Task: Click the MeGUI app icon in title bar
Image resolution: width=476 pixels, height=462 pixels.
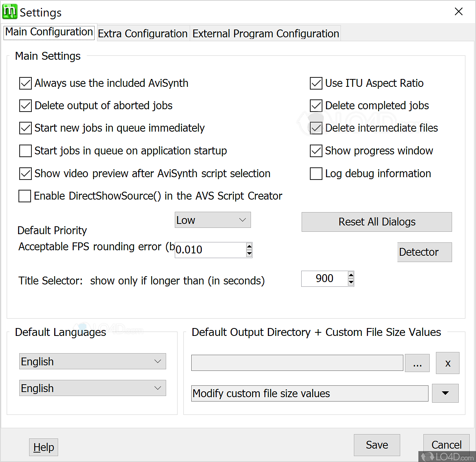Action: [x=10, y=12]
